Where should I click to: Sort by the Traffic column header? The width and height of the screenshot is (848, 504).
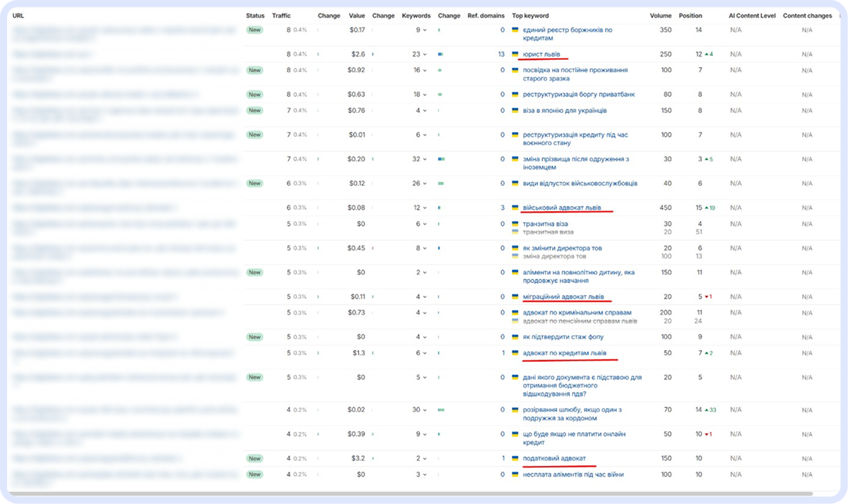coord(281,16)
